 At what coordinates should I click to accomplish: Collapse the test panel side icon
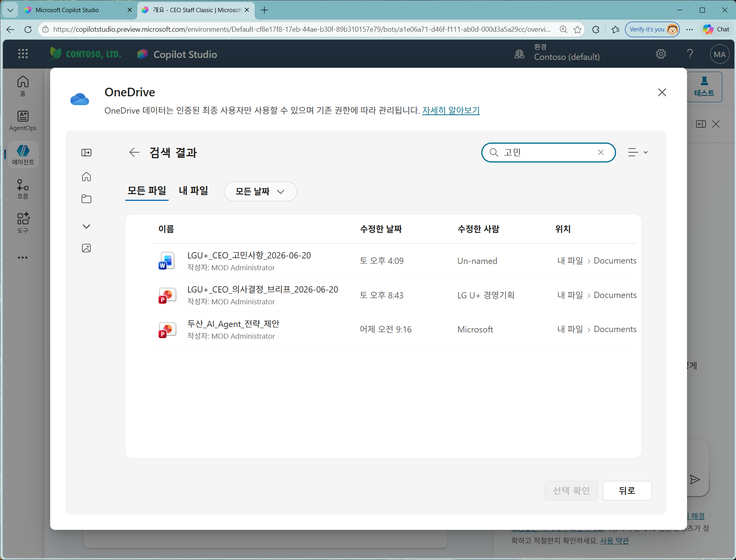click(x=701, y=124)
